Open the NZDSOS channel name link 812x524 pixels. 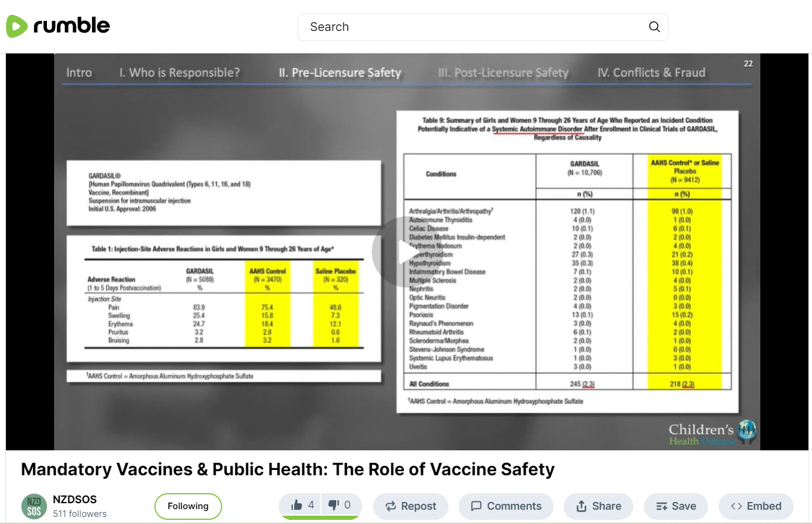point(74,499)
